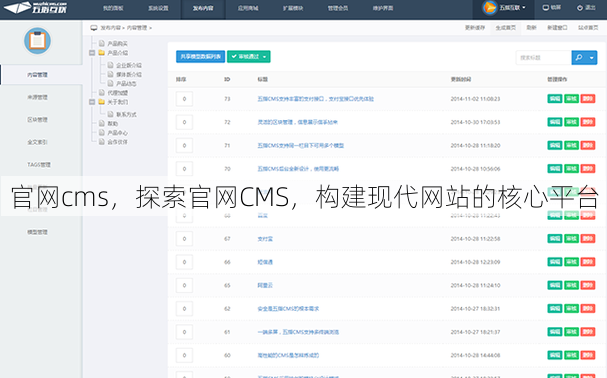This screenshot has height=378, width=607.
Task: Open 应用商城 top menu
Action: click(x=248, y=8)
